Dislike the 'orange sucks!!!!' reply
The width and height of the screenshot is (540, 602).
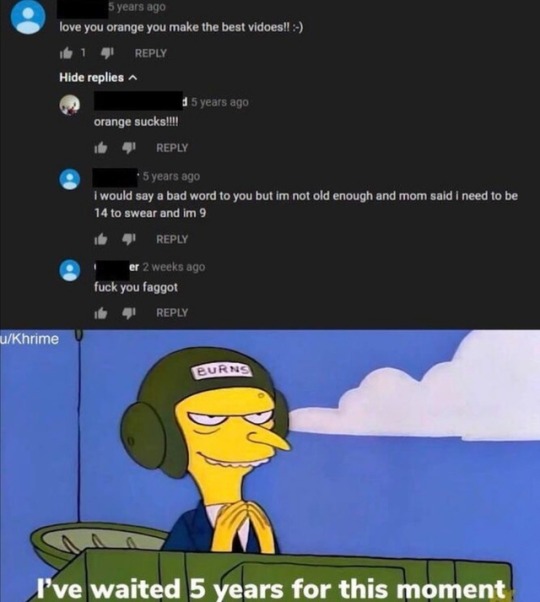(x=129, y=148)
